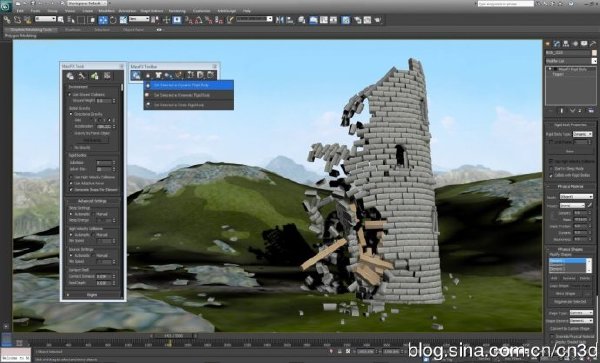The image size is (600, 363).
Task: Open the Rendering menu
Action: 177,11
